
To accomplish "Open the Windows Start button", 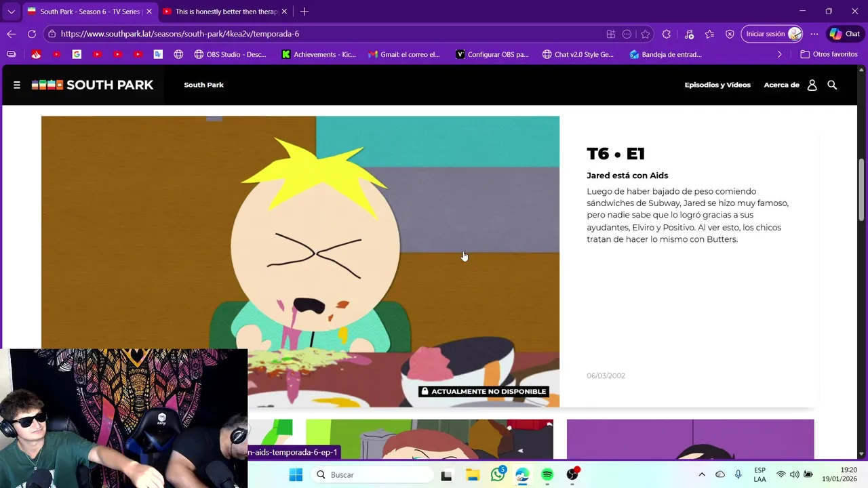I will point(296,475).
